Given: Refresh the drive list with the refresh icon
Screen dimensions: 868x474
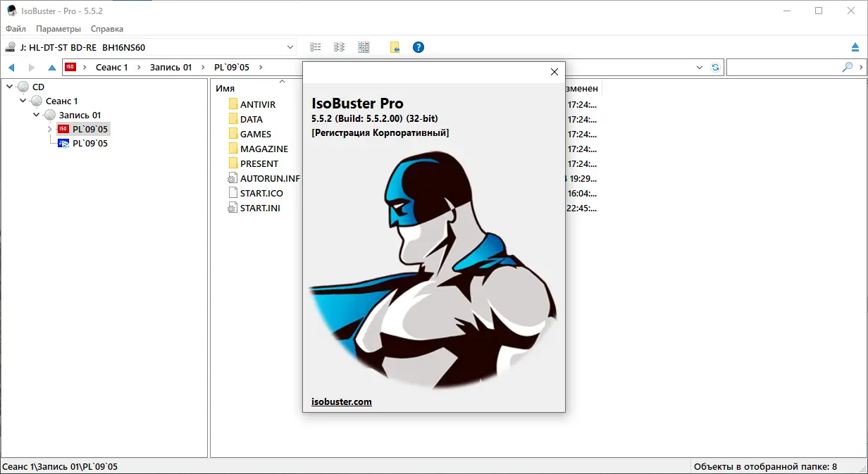Looking at the screenshot, I should [x=714, y=66].
